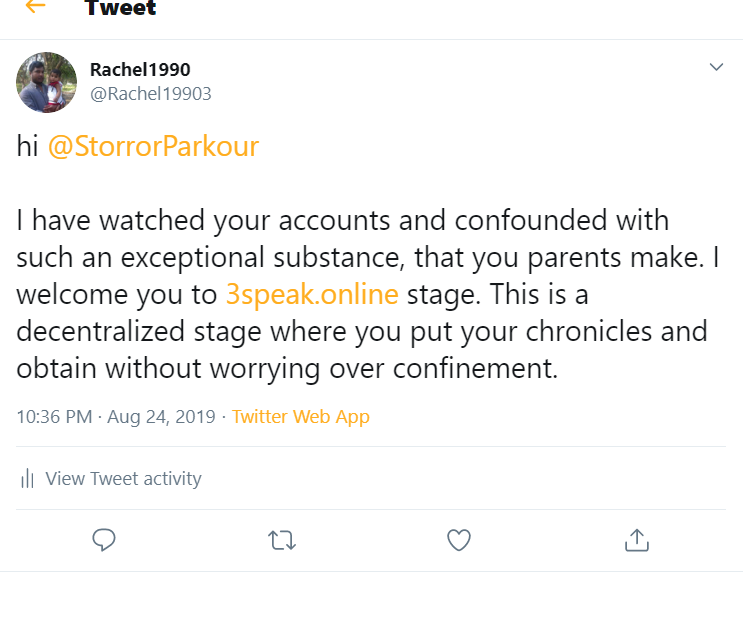Follow the 3speak.online link
743x624 pixels.
click(311, 295)
